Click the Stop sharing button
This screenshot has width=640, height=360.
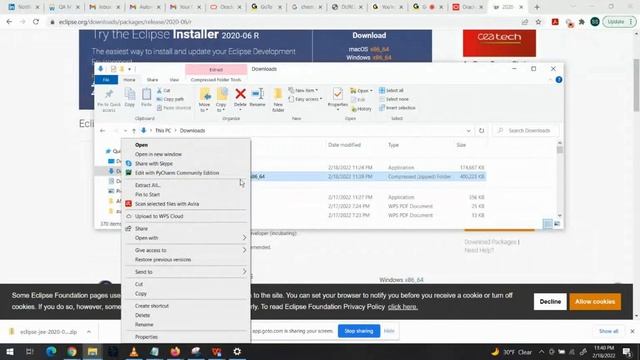click(358, 331)
